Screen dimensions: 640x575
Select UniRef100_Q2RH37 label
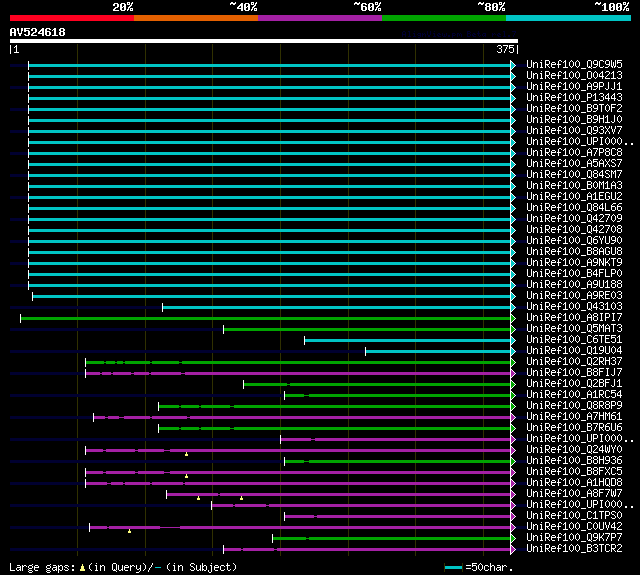pyautogui.click(x=574, y=362)
